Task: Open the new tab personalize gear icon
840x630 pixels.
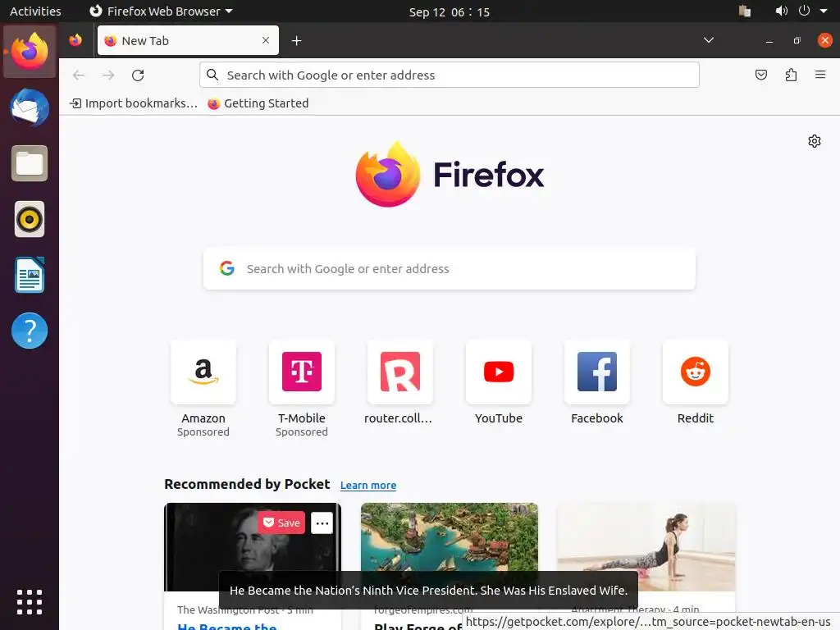Action: tap(815, 141)
